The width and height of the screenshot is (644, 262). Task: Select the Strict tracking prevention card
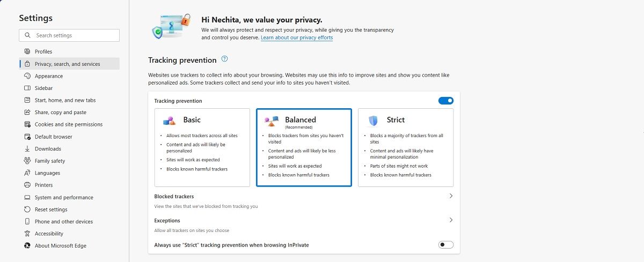pos(405,147)
